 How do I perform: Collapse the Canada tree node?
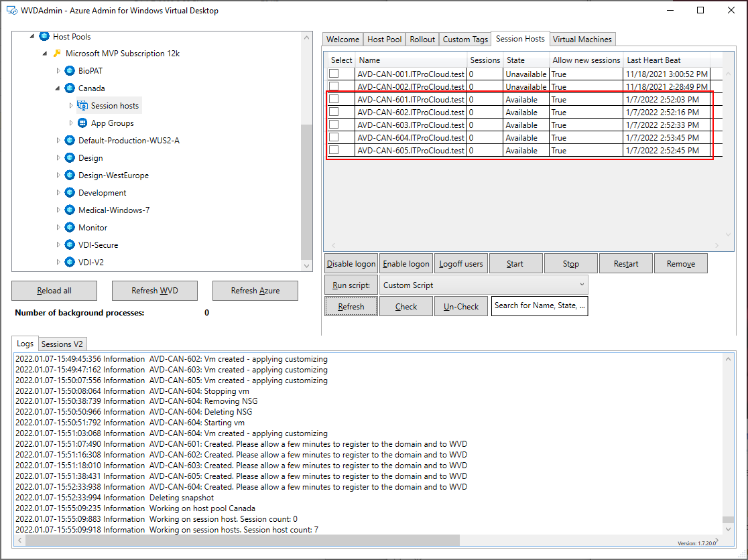pos(58,88)
